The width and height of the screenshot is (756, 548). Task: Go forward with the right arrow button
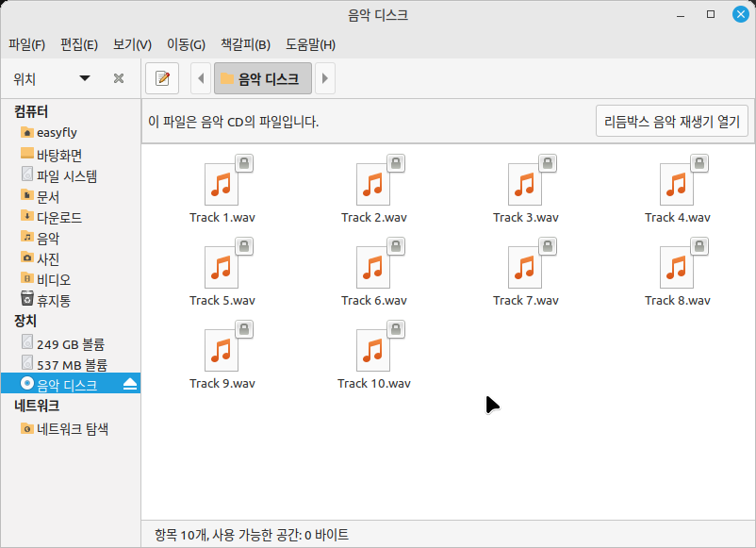click(x=325, y=78)
